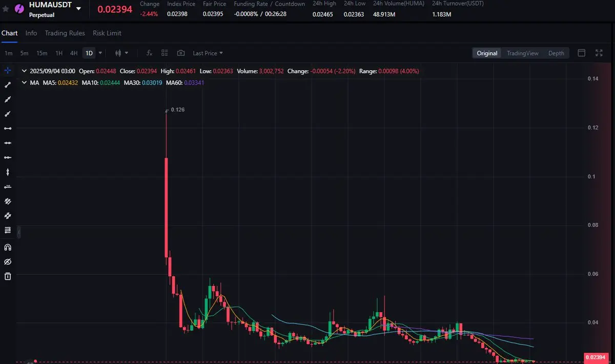615x364 pixels.
Task: Click the Fair Price label
Action: click(214, 4)
